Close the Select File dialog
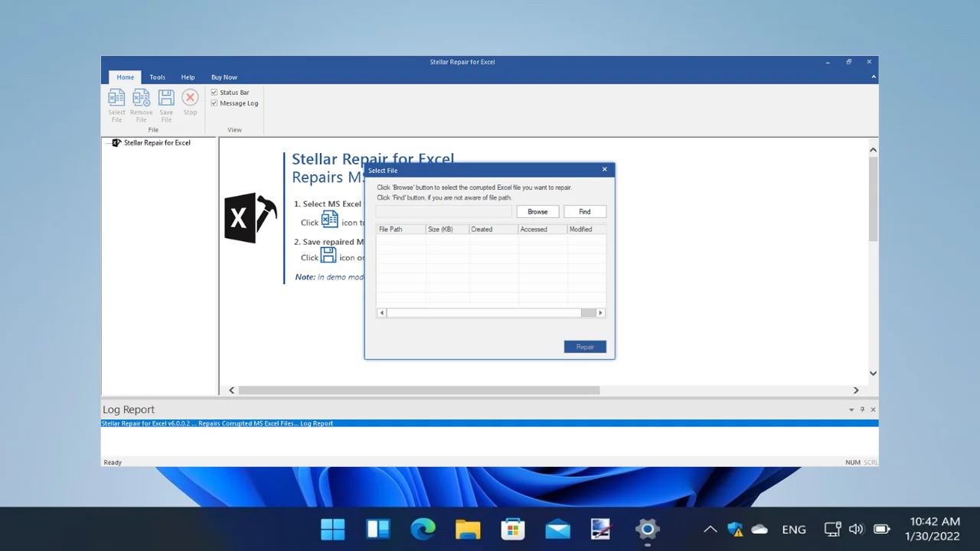This screenshot has width=980, height=551. pyautogui.click(x=604, y=170)
